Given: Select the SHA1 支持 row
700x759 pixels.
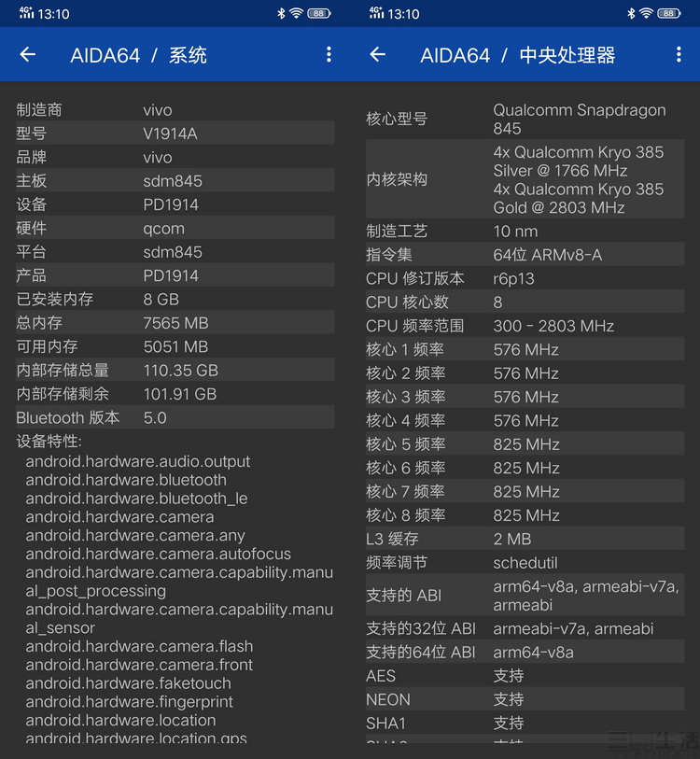Looking at the screenshot, I should (525, 724).
